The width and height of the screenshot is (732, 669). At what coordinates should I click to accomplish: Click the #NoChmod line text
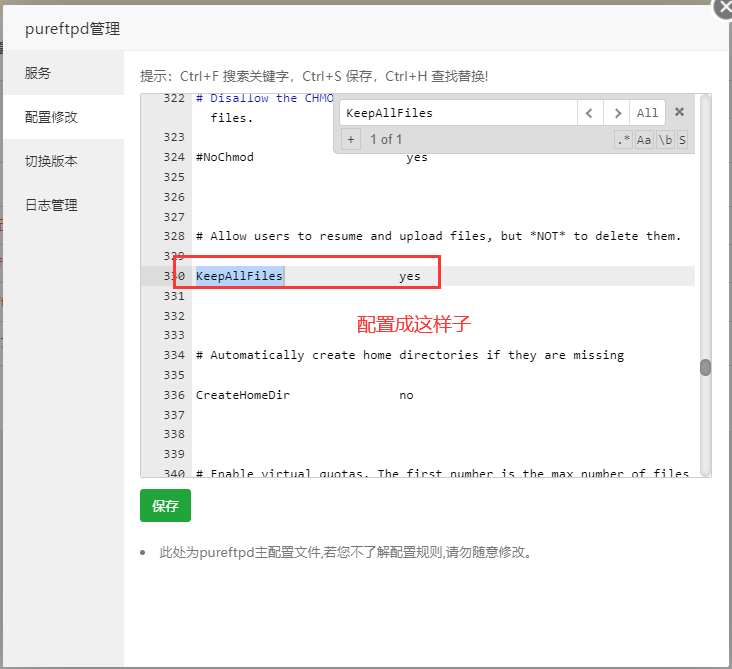[225, 157]
